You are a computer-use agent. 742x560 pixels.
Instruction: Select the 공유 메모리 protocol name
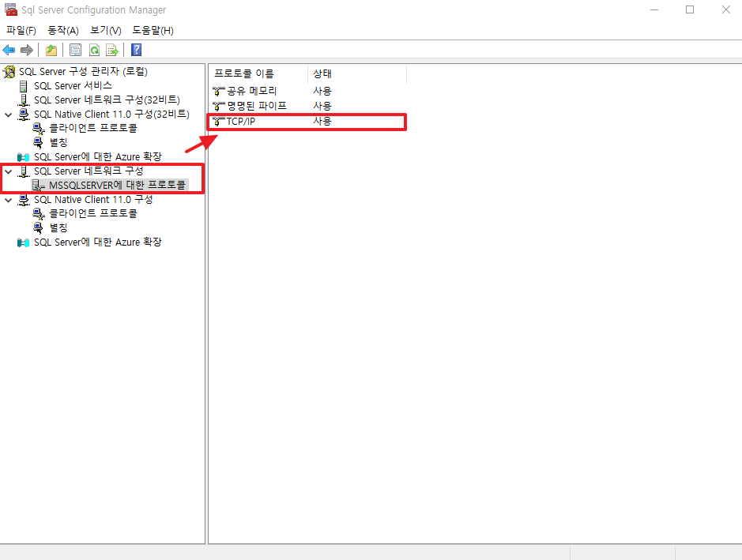[x=252, y=91]
